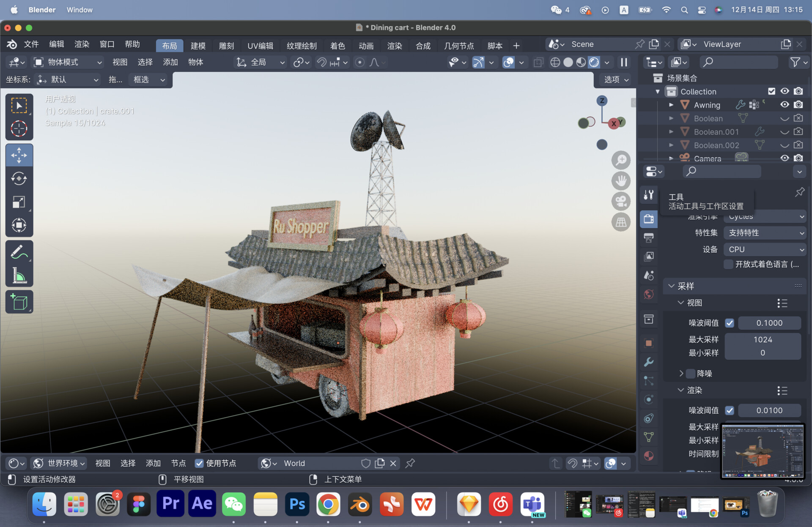The height and width of the screenshot is (527, 812).
Task: Open the Object Mode dropdown
Action: (68, 63)
